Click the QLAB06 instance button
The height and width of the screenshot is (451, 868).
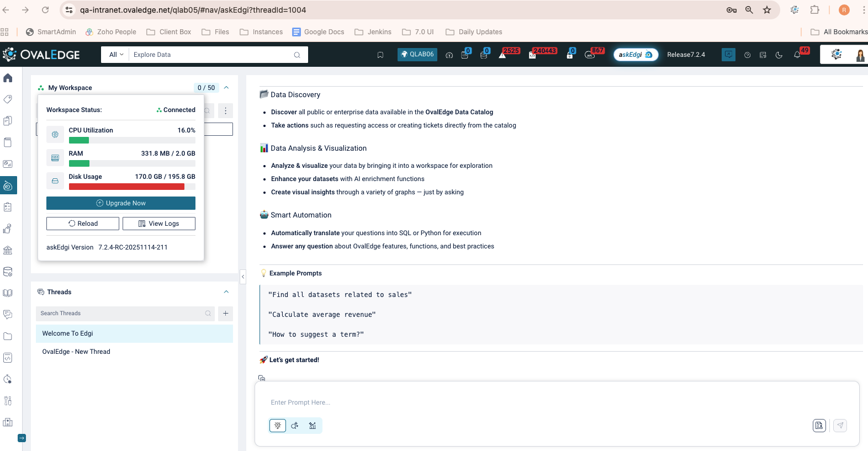point(417,55)
